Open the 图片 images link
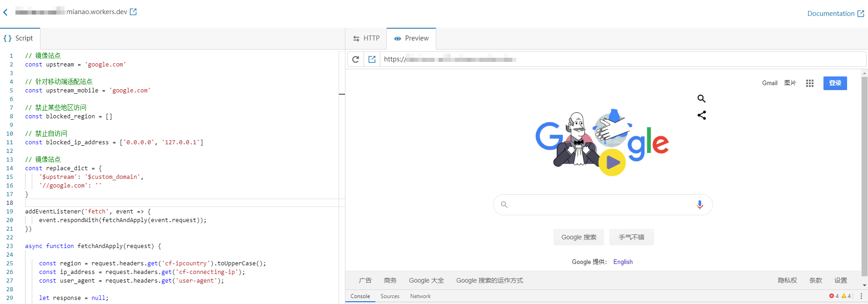Screen dimensions: 868x304 tap(790, 83)
